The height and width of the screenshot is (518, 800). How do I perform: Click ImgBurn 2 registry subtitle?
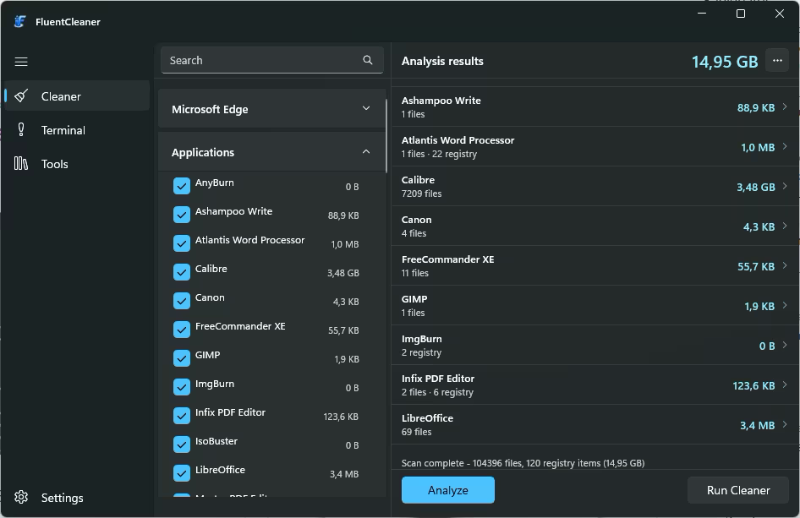[421, 352]
